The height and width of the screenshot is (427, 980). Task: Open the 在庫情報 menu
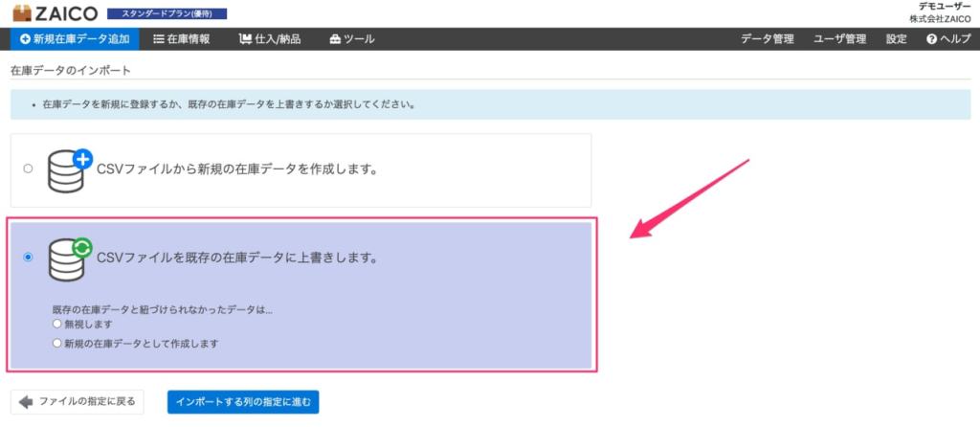point(182,38)
